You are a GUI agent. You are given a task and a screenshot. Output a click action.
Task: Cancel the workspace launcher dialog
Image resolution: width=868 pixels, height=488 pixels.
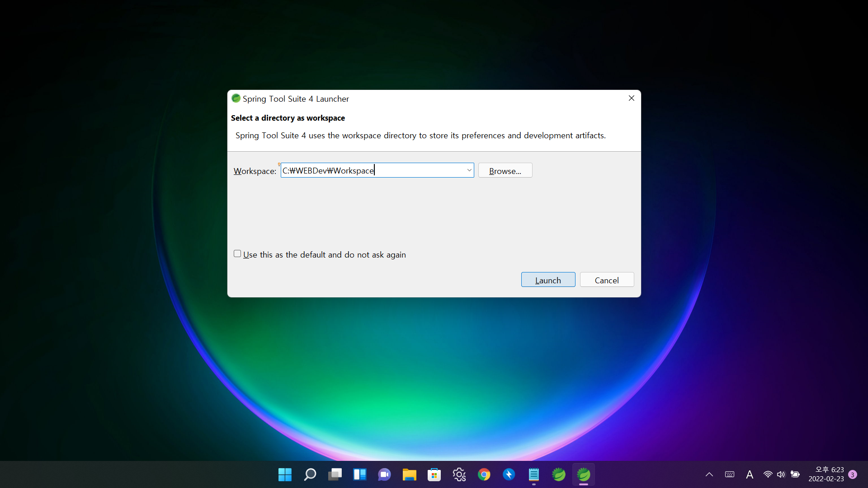607,280
